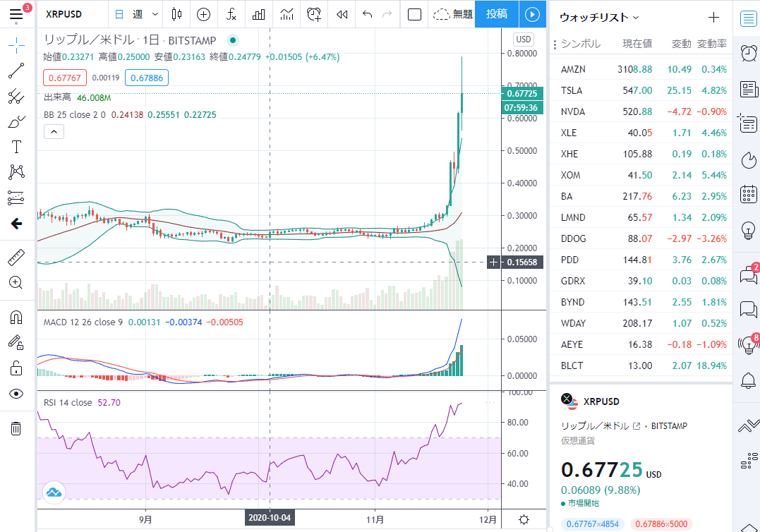The width and height of the screenshot is (760, 532).
Task: Sort watchlist by シンボル column header
Action: [581, 44]
